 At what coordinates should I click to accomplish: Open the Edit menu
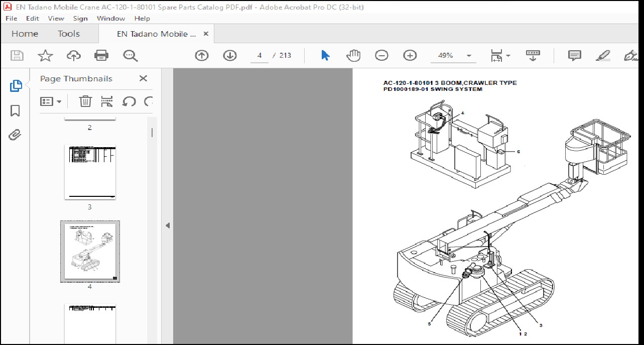[33, 19]
